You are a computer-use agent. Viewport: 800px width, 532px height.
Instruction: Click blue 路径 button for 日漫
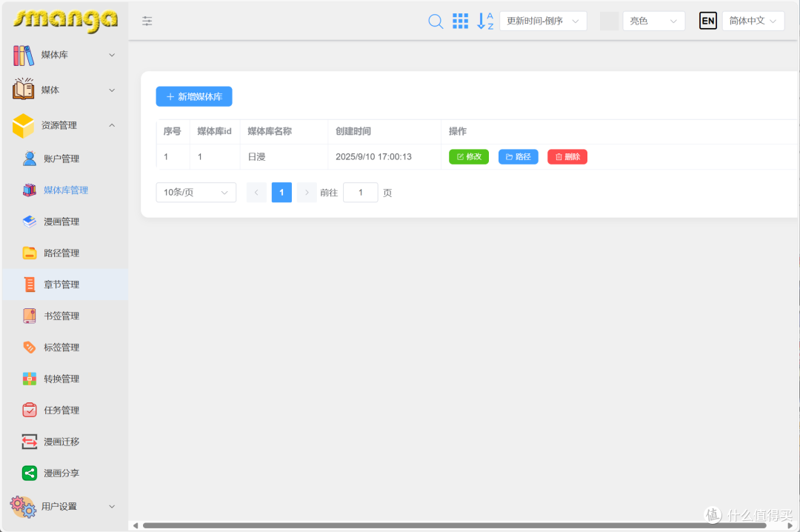[x=518, y=157]
